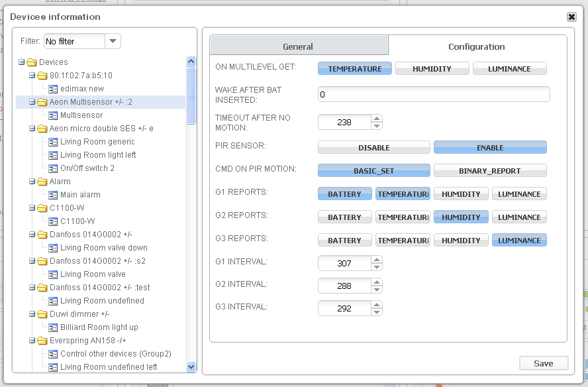Click the C1100-W child device icon

pyautogui.click(x=54, y=221)
